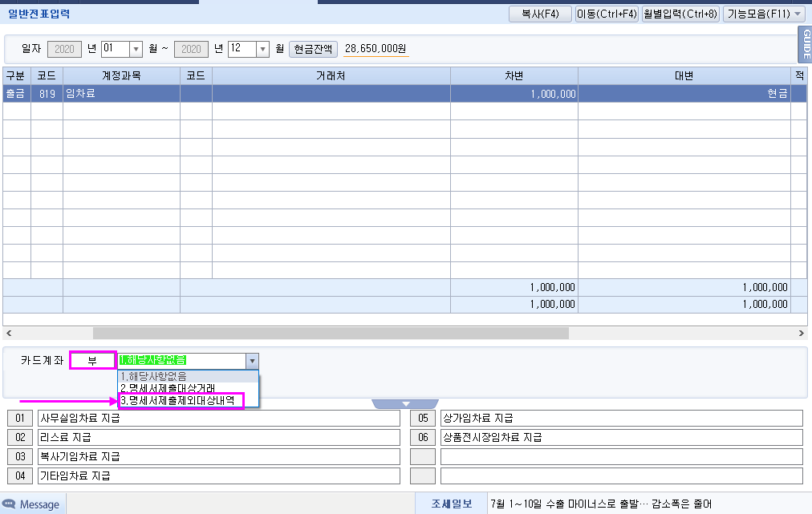
Task: Click the 28,650,000원 cash balance value
Action: click(376, 49)
